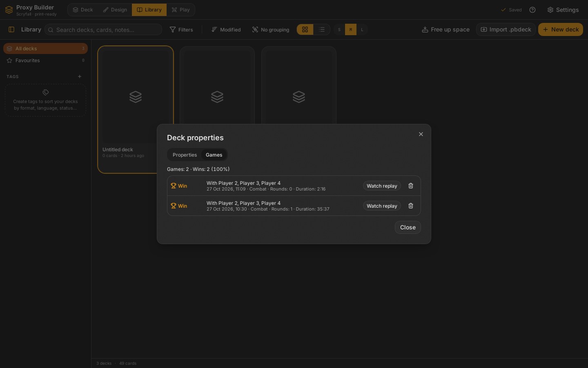
Task: Click the '3 decks' status bar entry
Action: 104,364
